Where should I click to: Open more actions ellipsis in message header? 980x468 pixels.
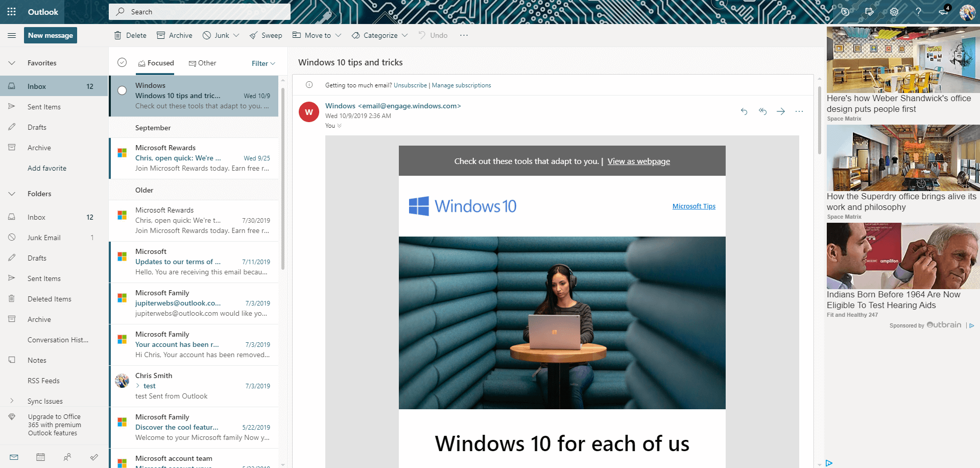pos(799,111)
